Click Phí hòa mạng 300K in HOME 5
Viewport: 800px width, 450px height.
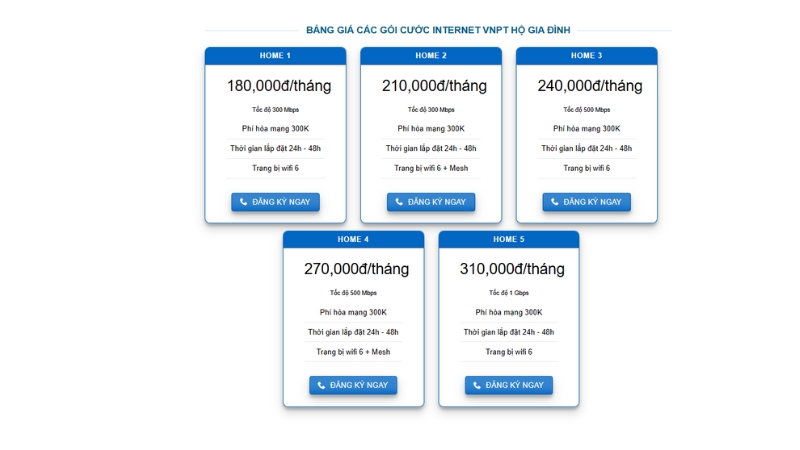point(509,312)
